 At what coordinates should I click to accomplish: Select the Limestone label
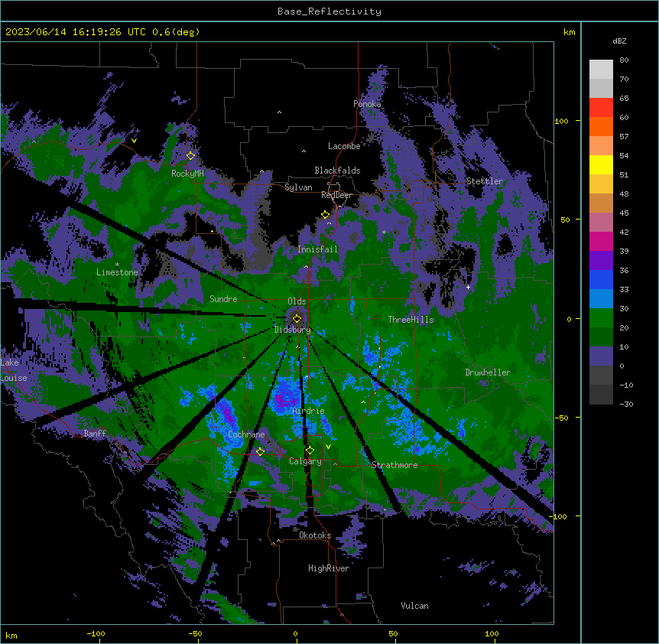(x=117, y=272)
